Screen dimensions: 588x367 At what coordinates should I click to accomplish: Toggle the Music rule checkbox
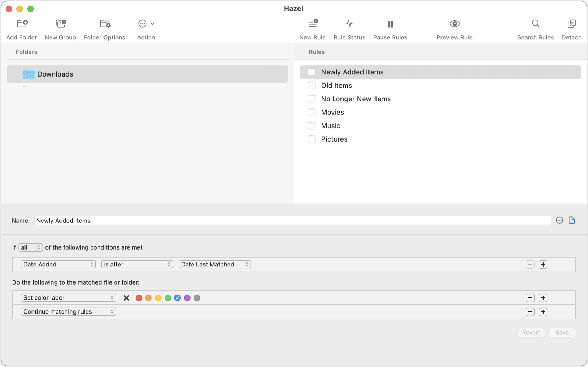pyautogui.click(x=311, y=126)
